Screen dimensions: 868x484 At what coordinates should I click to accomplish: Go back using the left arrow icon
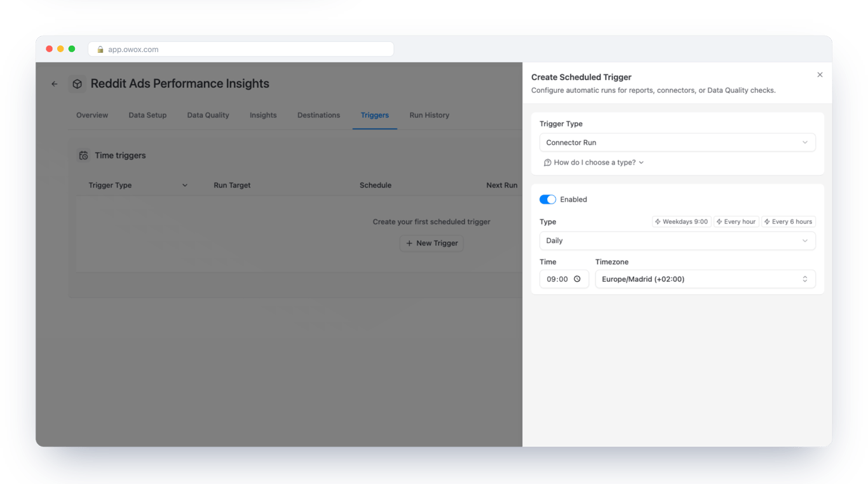(x=55, y=84)
